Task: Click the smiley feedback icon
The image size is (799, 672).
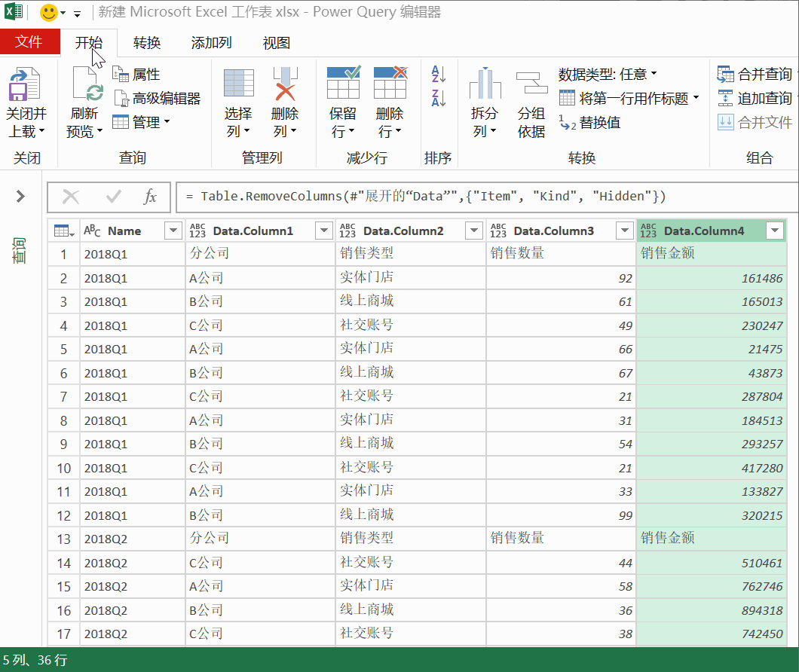Action: pyautogui.click(x=49, y=12)
